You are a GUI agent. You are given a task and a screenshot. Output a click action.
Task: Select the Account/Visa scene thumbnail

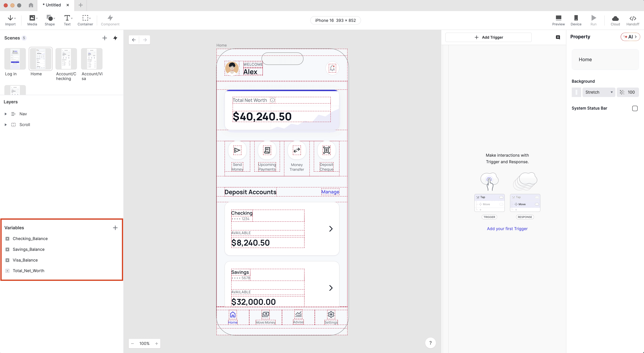tap(91, 59)
